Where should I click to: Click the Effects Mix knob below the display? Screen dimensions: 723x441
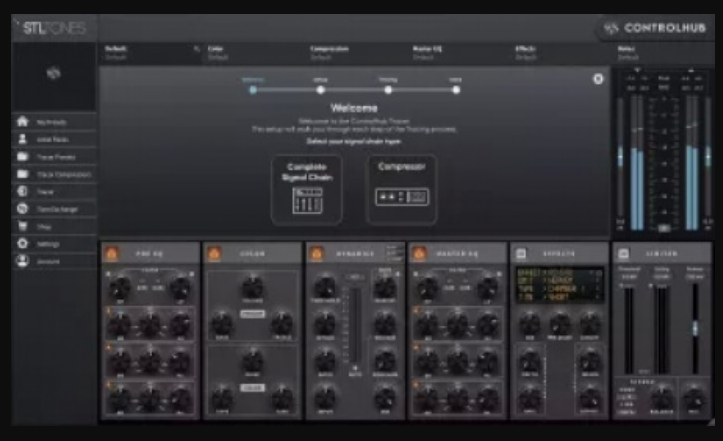[529, 324]
